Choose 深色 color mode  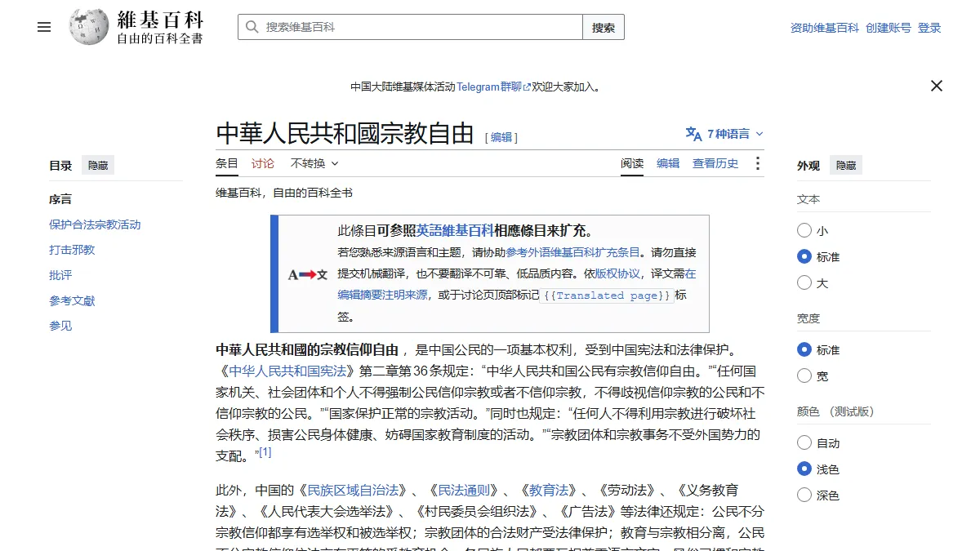click(x=804, y=495)
